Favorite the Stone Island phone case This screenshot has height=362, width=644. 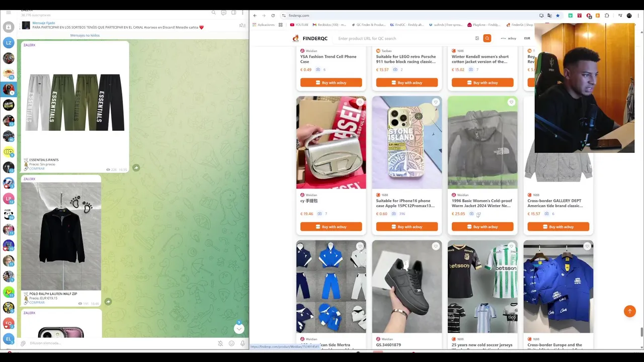click(436, 103)
